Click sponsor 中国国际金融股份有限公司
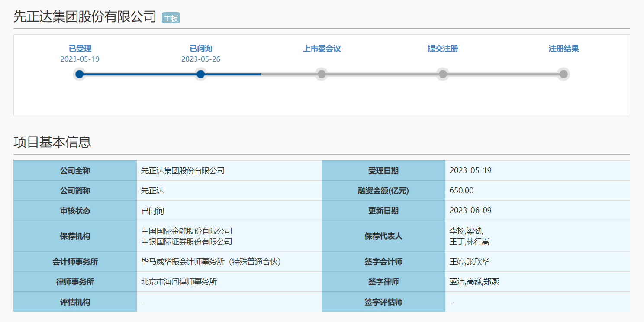Screen dimensions: 644x322 tap(187, 231)
